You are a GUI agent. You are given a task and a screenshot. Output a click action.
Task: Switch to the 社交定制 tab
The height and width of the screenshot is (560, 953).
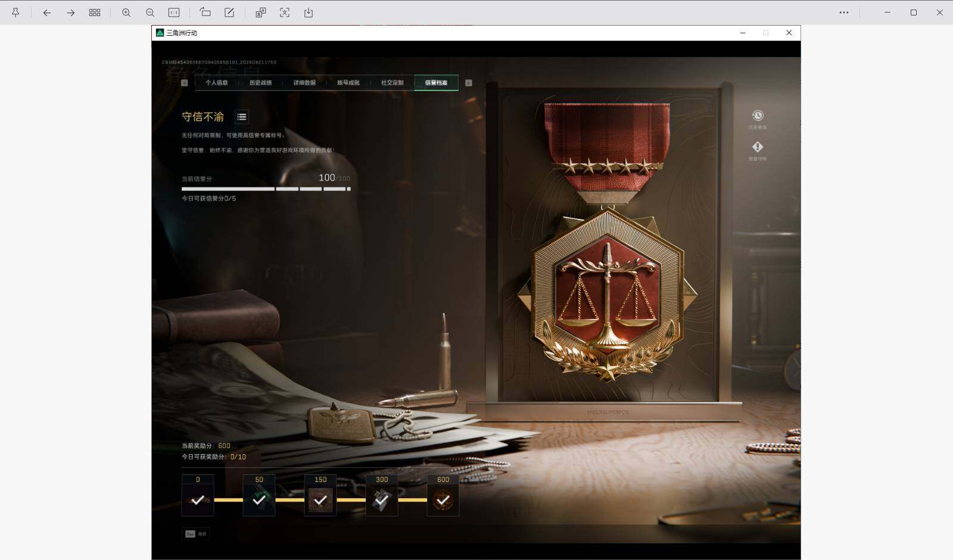click(x=393, y=83)
